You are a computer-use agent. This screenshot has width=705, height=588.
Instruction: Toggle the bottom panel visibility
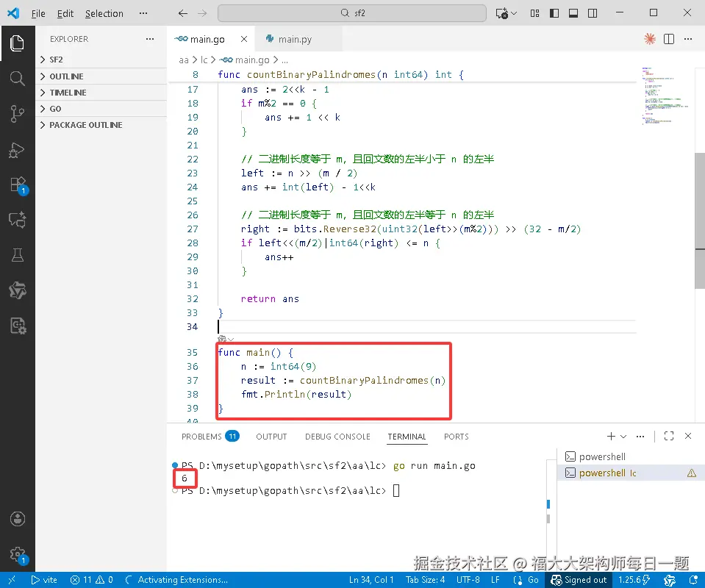[573, 13]
